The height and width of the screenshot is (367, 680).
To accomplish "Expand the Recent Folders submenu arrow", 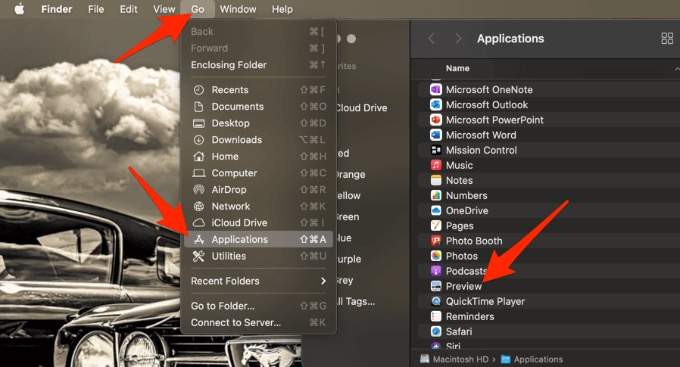I will click(323, 281).
